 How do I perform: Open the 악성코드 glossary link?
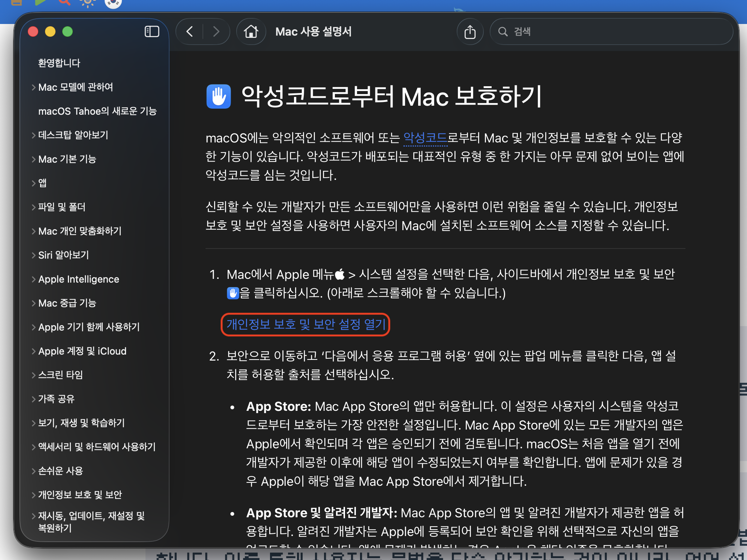point(425,138)
